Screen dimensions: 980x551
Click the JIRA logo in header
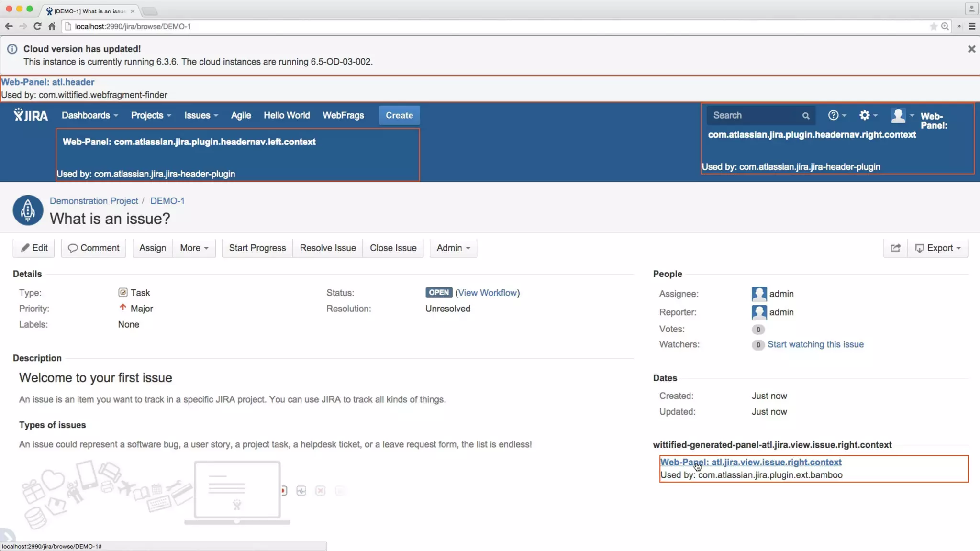(x=31, y=115)
